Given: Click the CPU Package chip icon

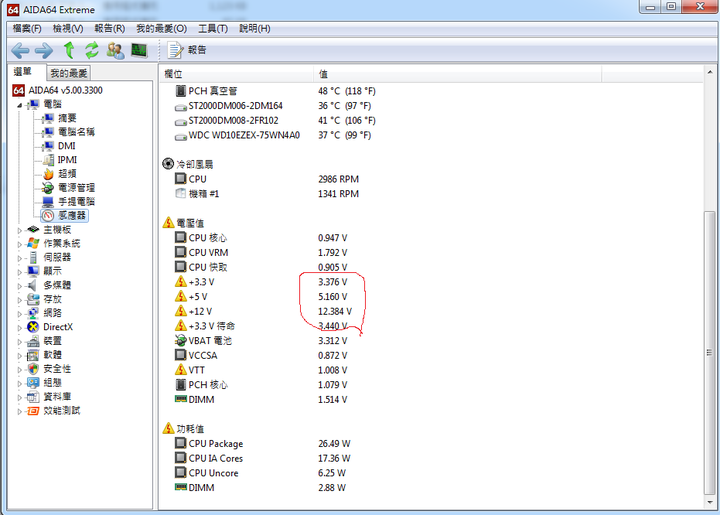Looking at the screenshot, I should coord(180,443).
